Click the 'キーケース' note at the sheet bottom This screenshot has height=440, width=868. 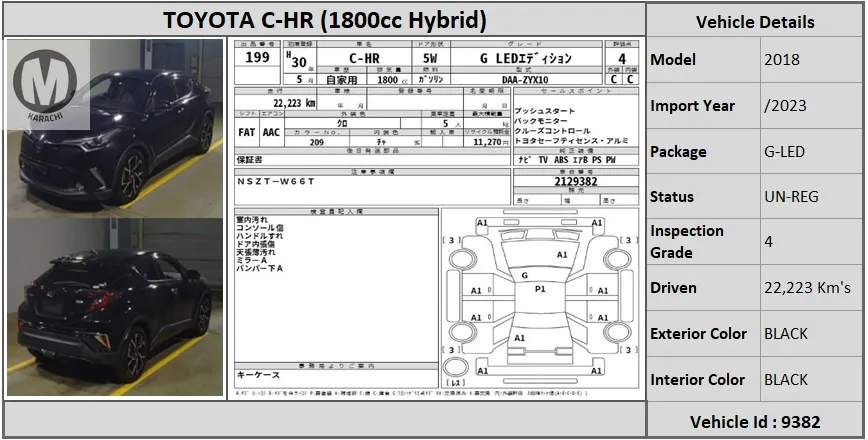[258, 375]
